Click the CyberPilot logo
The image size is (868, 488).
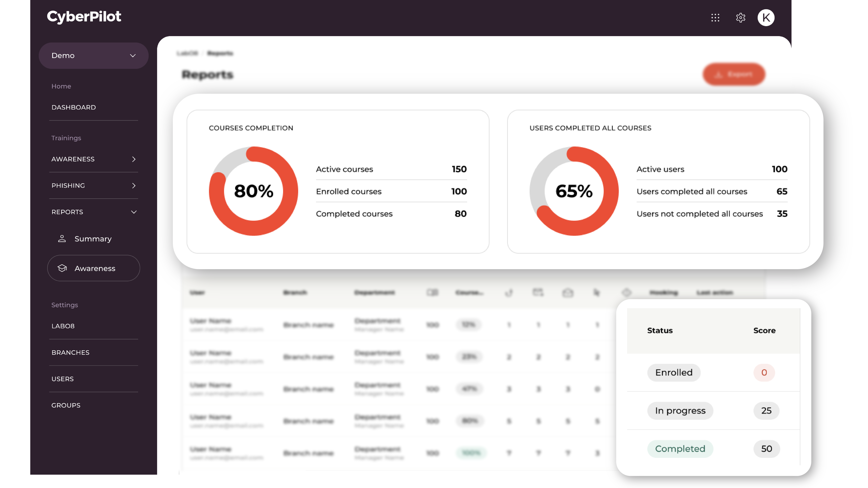click(84, 16)
